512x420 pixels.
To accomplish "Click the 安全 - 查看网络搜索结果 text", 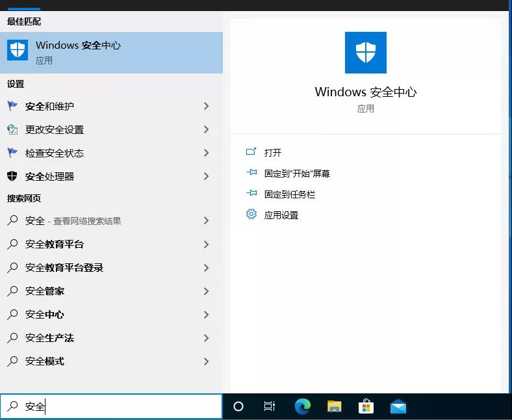I will (73, 221).
